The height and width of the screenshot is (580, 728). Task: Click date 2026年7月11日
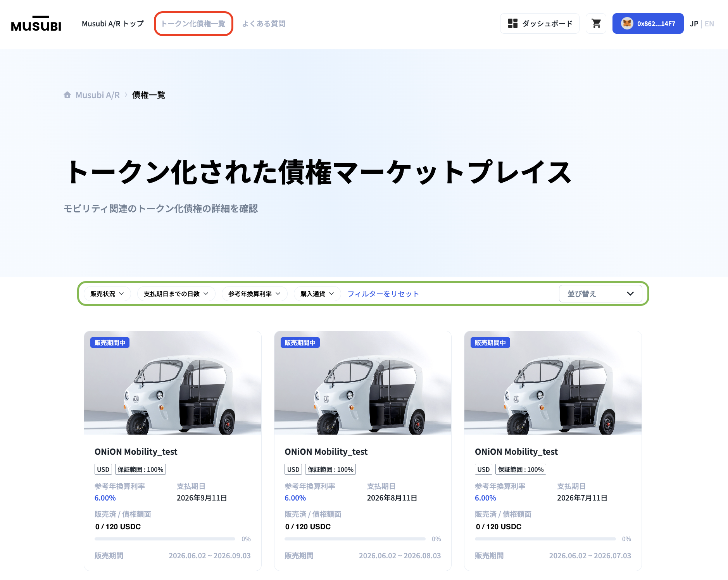[x=582, y=498]
